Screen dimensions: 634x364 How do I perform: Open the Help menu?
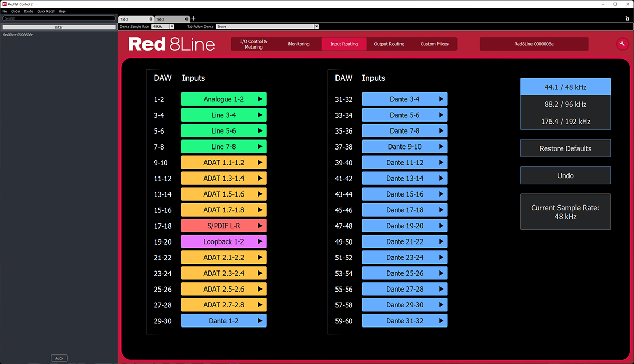coord(62,11)
